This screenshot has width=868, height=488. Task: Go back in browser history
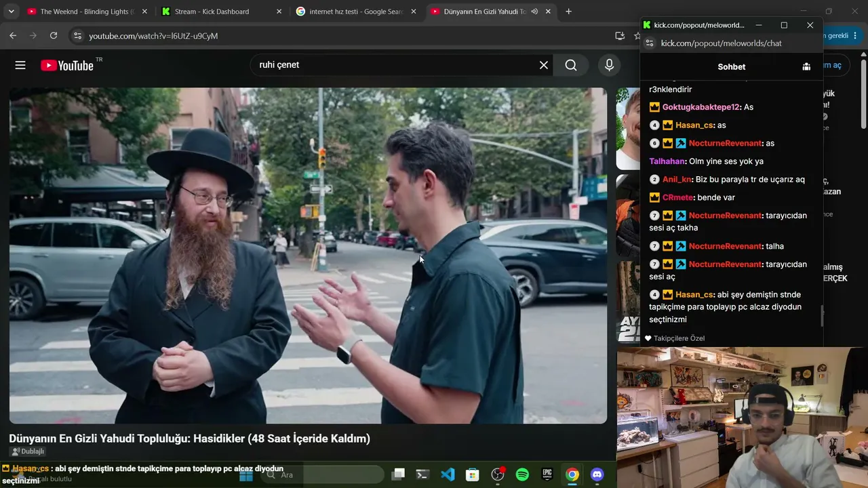click(x=13, y=36)
